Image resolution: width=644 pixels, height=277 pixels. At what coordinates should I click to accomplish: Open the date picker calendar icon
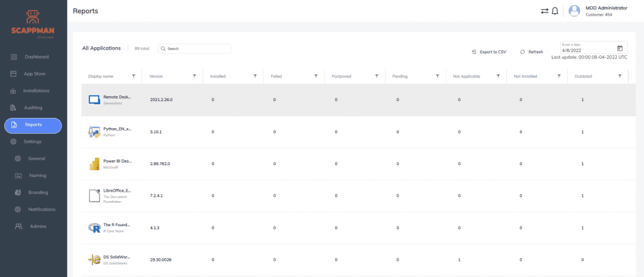pyautogui.click(x=619, y=48)
